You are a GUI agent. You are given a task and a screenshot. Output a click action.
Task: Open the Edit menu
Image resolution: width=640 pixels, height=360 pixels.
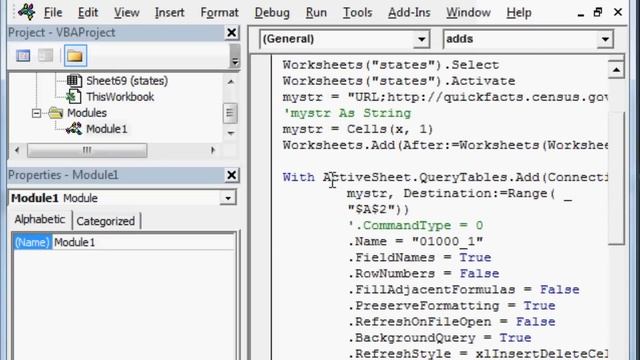(88, 12)
